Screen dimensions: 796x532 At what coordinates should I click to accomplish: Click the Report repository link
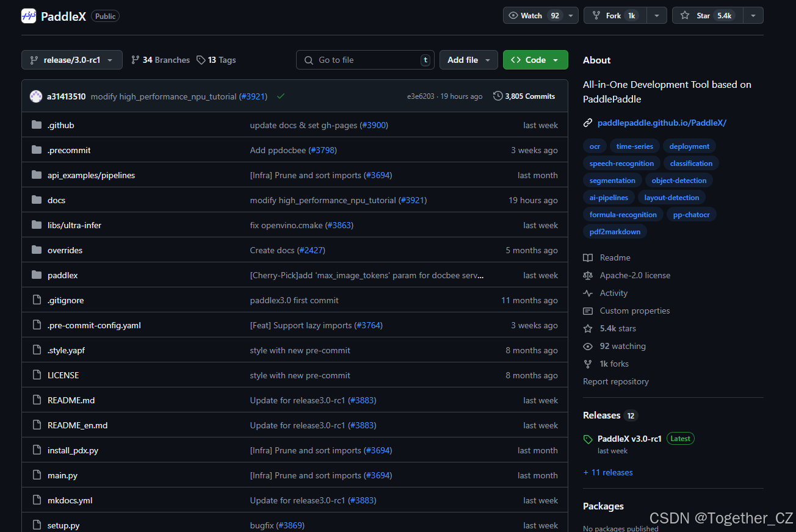[x=616, y=381]
